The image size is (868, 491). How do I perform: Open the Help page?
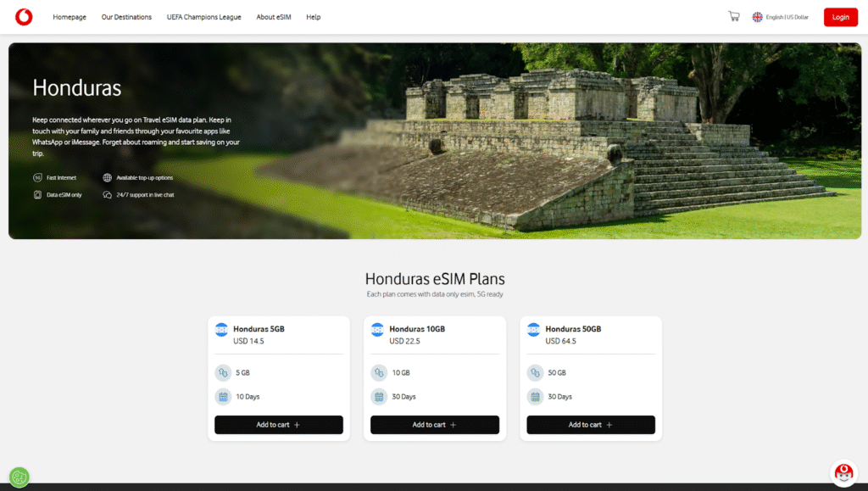[x=313, y=16]
